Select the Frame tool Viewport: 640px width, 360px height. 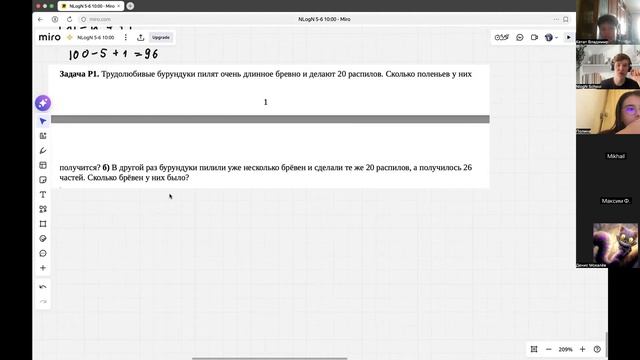(43, 224)
